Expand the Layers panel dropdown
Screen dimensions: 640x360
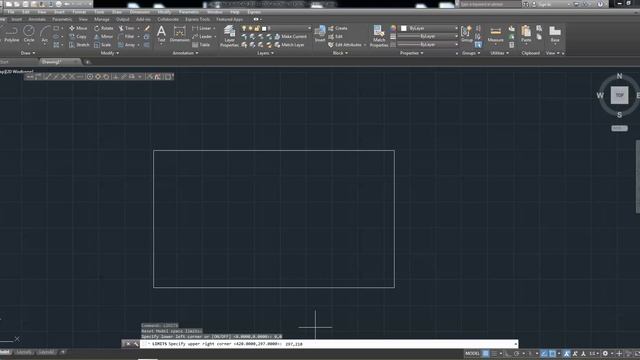coord(265,53)
